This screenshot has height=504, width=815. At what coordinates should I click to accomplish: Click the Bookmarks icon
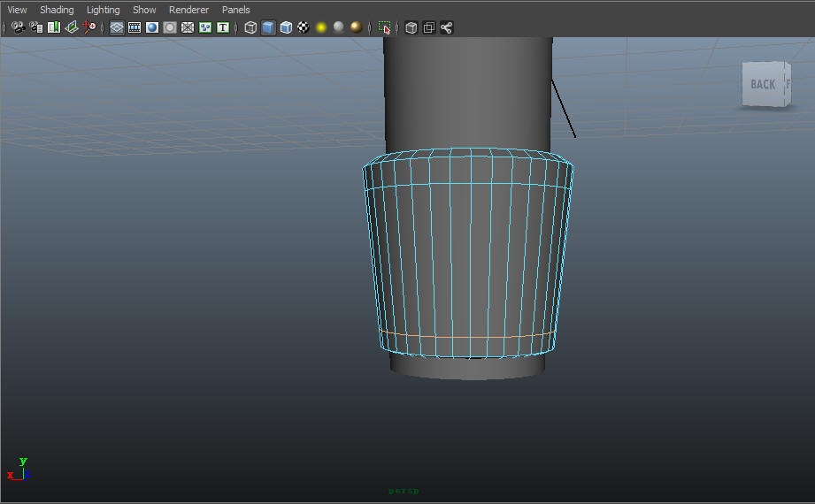[53, 27]
